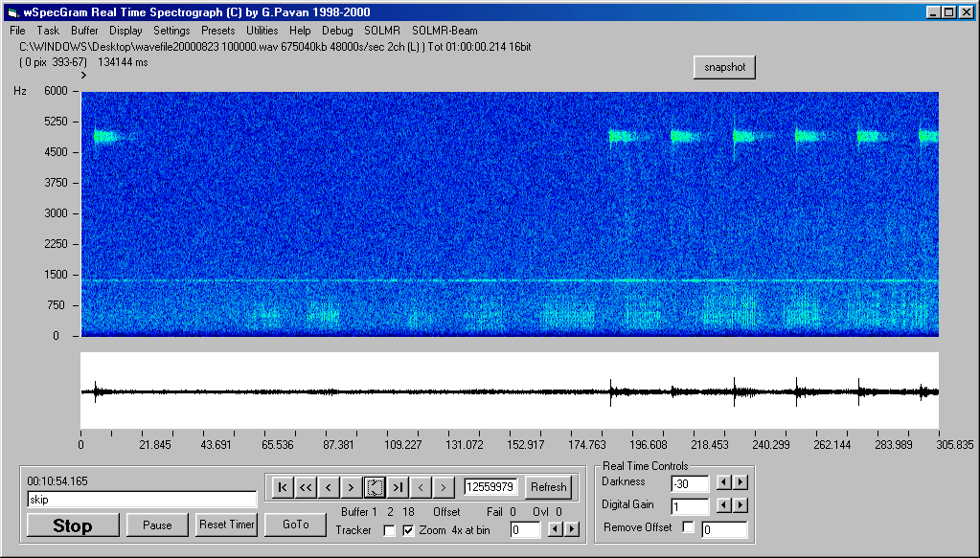Viewport: 980px width, 558px height.
Task: Click the Stop button
Action: (x=73, y=525)
